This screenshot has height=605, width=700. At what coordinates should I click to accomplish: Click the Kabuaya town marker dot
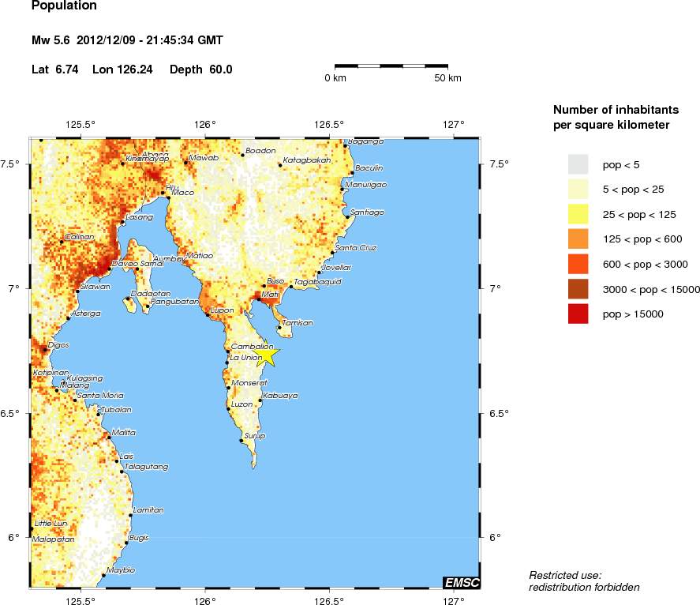pos(260,400)
